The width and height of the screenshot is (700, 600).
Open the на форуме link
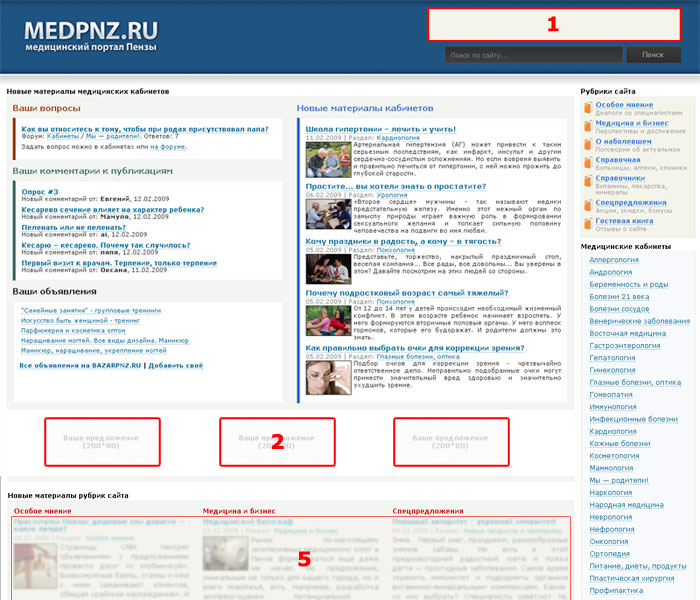tap(168, 147)
